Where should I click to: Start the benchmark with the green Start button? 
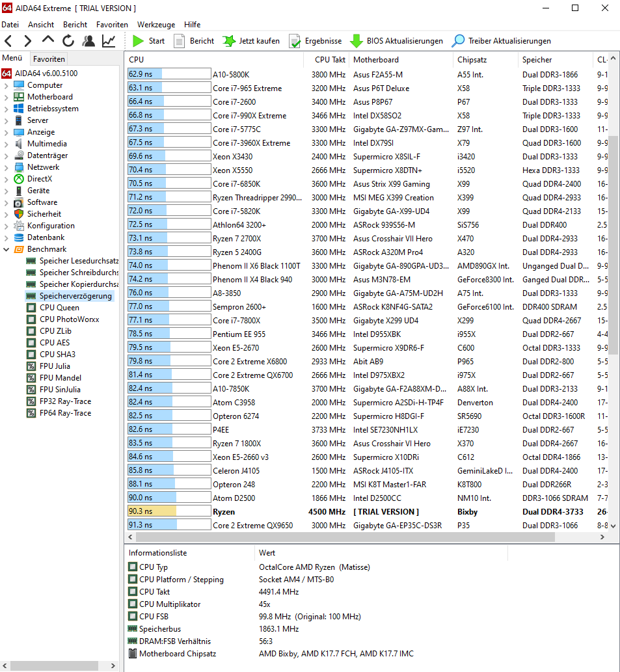click(149, 41)
